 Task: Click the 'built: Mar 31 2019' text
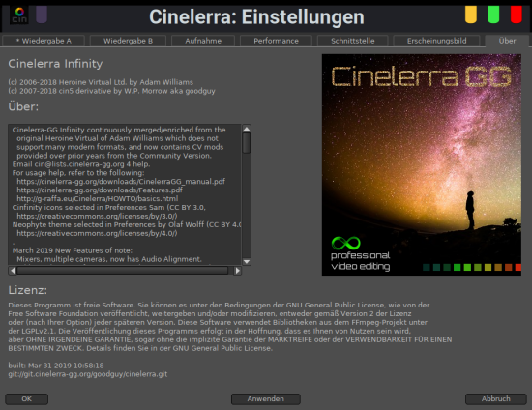(56, 366)
